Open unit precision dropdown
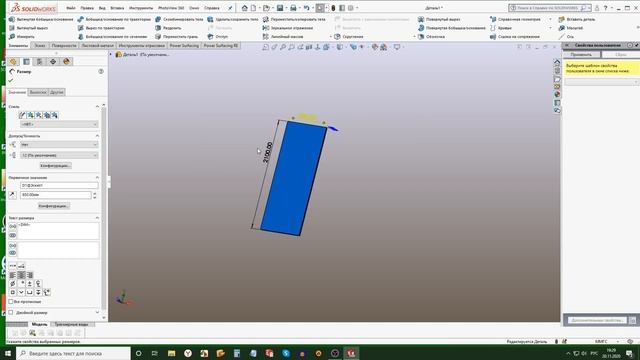640x360 pixels. pos(59,155)
